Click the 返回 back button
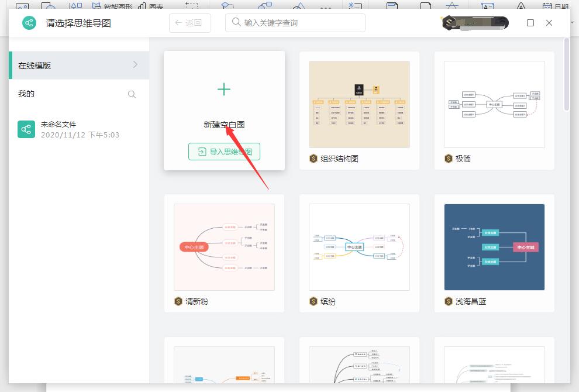 pos(190,23)
